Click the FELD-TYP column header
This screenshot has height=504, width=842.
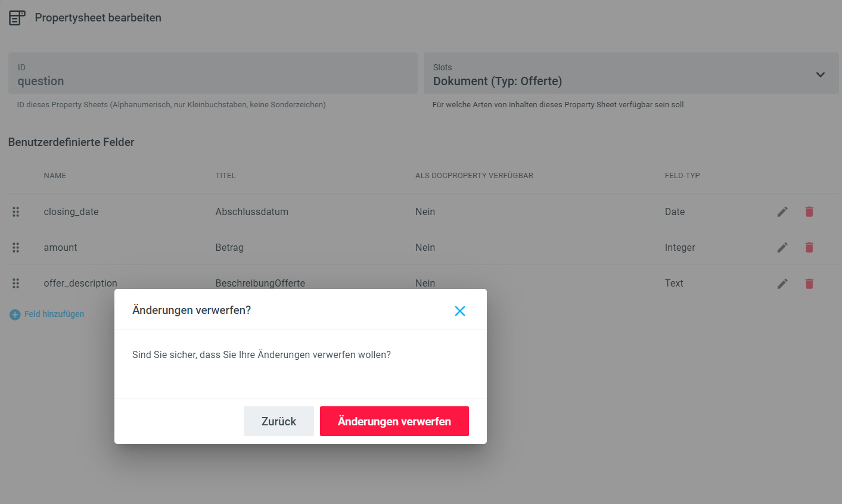(682, 176)
